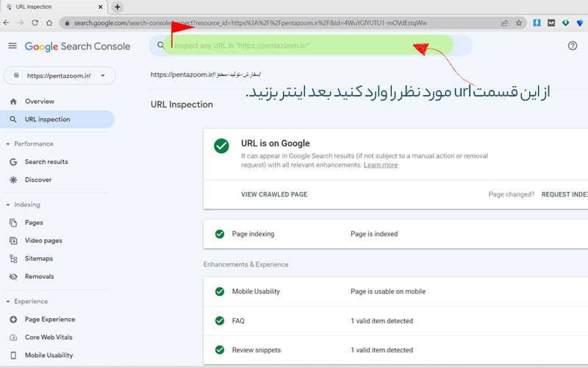The image size is (588, 368).
Task: Open the Learn more link
Action: (381, 165)
